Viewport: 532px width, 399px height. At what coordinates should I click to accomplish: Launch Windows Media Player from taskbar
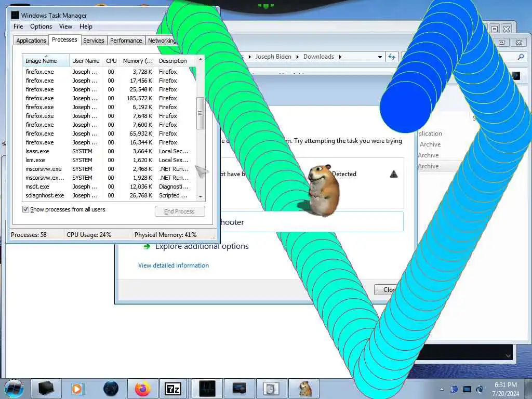77,389
